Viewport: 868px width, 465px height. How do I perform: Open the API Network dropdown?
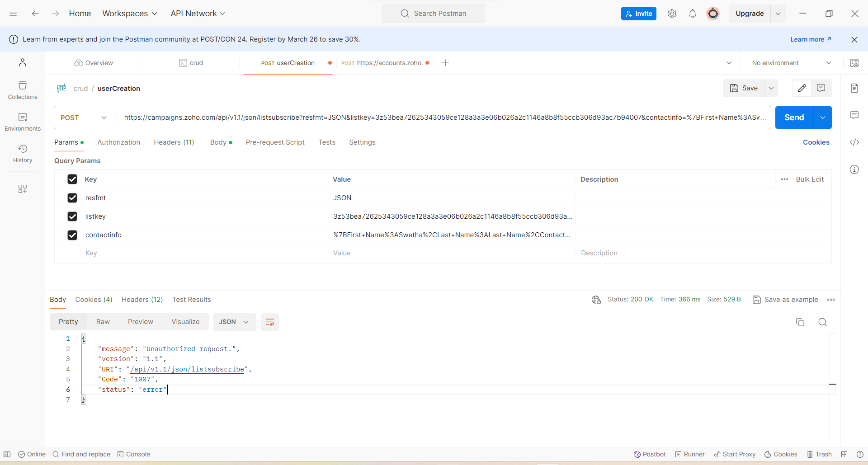[198, 14]
